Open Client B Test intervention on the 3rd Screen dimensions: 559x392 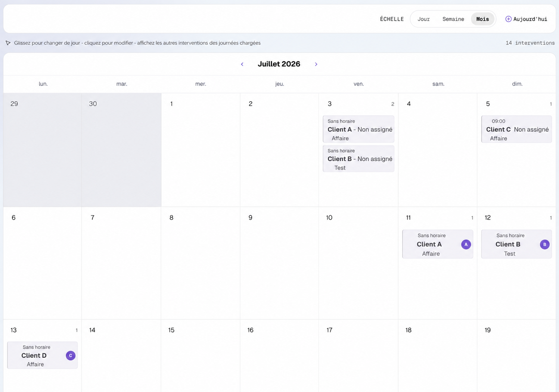[358, 159]
